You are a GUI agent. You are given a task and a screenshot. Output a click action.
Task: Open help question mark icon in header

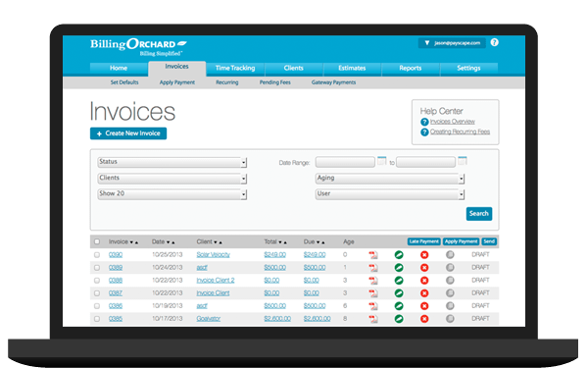495,42
